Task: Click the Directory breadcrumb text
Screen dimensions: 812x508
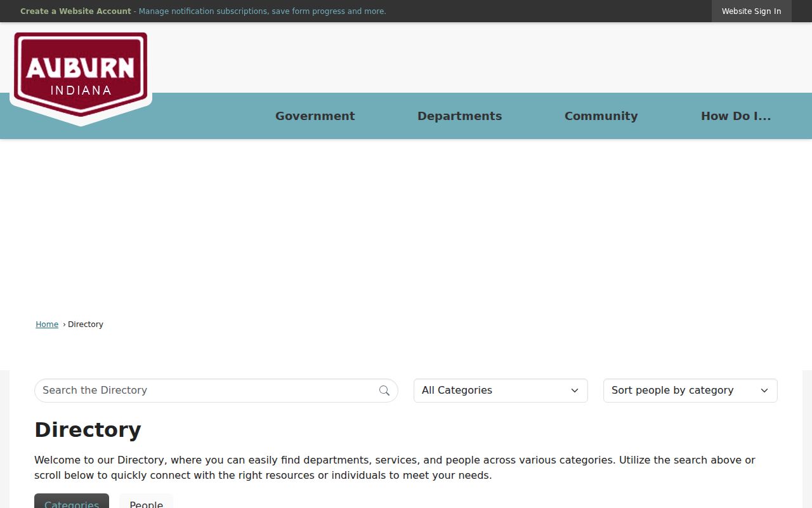Action: pyautogui.click(x=86, y=324)
